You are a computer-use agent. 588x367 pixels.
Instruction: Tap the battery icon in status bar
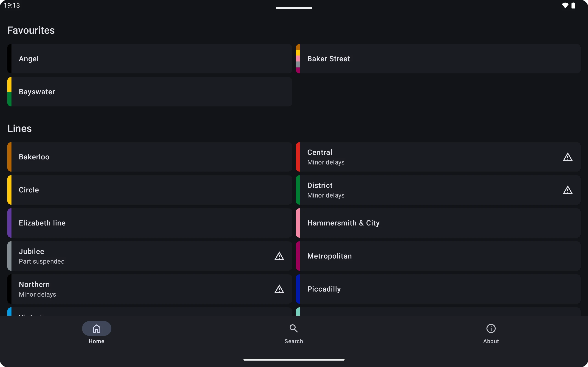click(574, 5)
